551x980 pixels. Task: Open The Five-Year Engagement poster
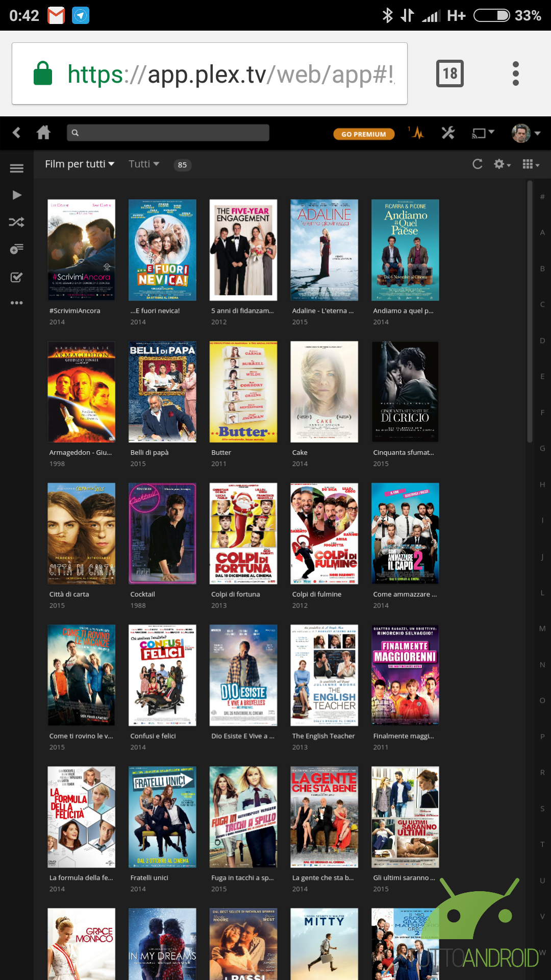point(243,250)
